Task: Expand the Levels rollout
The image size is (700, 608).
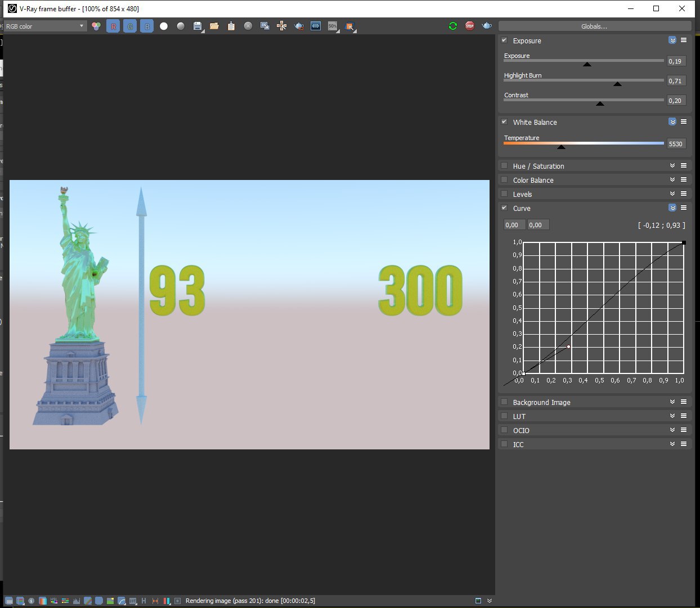Action: (672, 194)
